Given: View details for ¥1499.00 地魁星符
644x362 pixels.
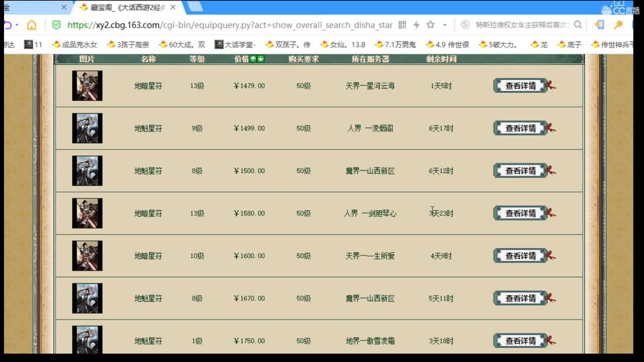Looking at the screenshot, I should pos(521,128).
